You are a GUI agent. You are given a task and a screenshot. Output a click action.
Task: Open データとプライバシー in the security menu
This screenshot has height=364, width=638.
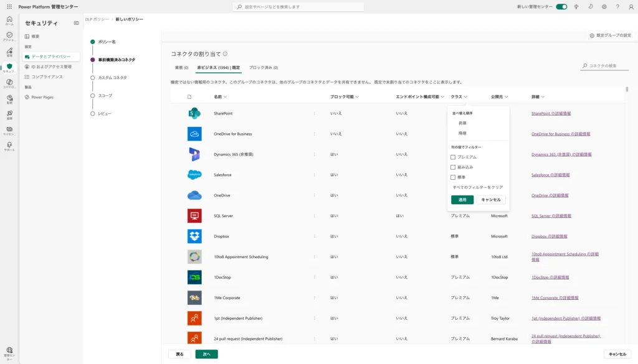point(51,57)
